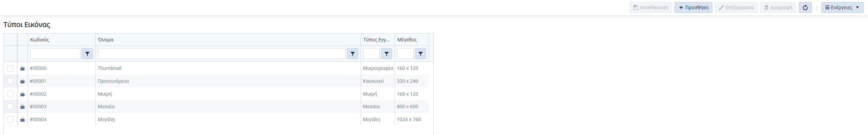Open the filter for Όνομα column

coord(352,54)
